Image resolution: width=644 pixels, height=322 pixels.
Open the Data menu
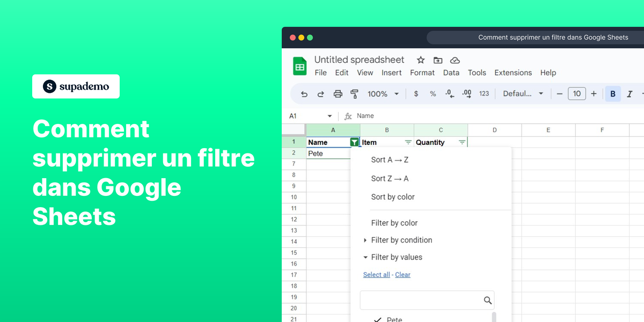[x=451, y=73]
